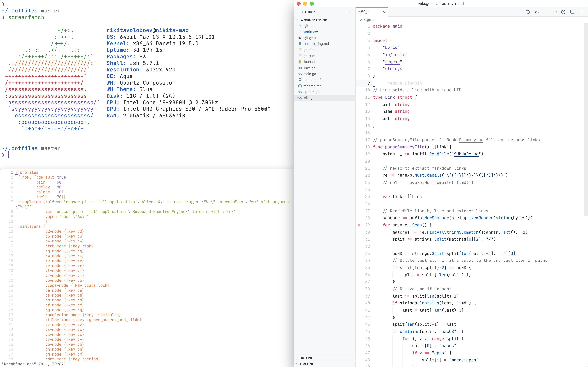Split the editor to the right

[x=572, y=12]
